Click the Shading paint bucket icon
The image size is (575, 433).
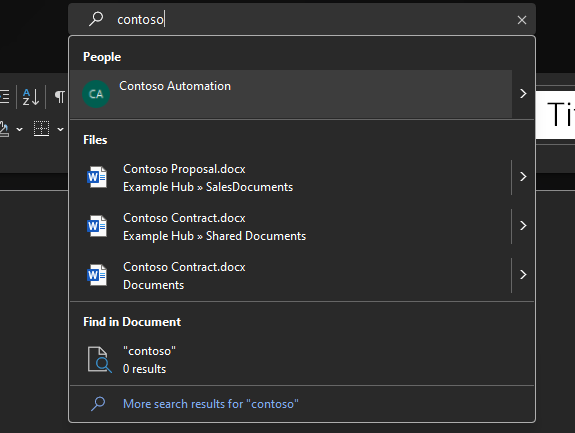click(x=4, y=129)
